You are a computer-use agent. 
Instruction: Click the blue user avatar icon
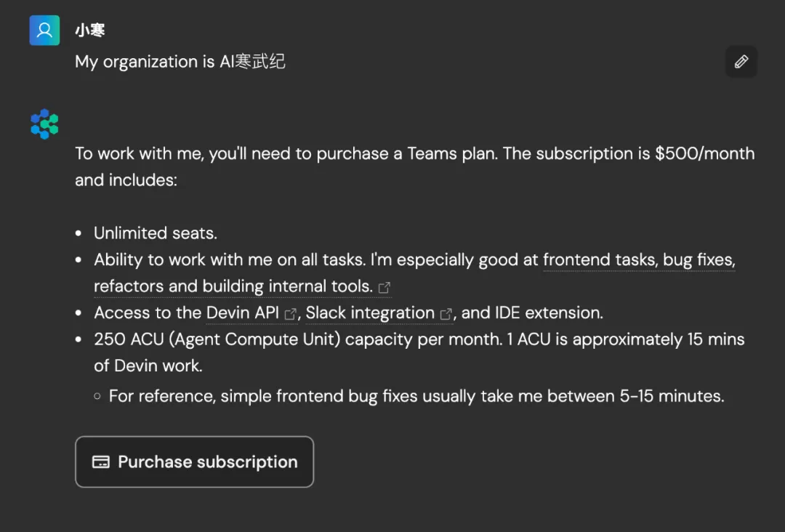pos(44,30)
